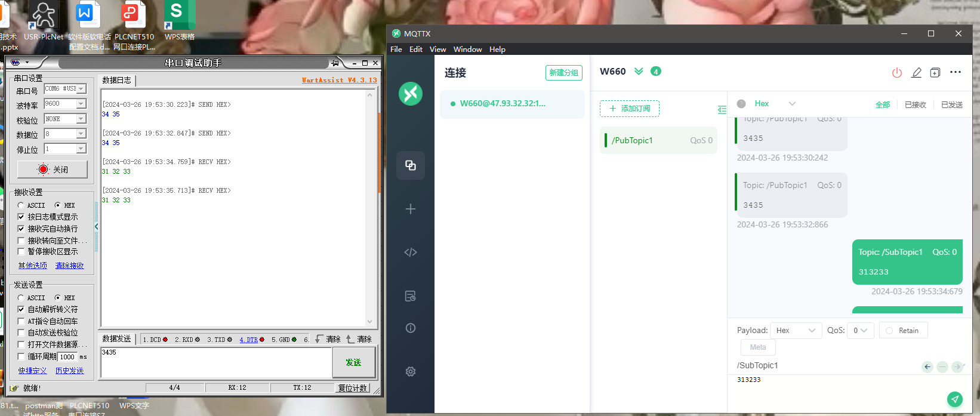Screen dimensions: 980x416
Task: Open the QoS 0 dropdown
Action: coord(861,331)
